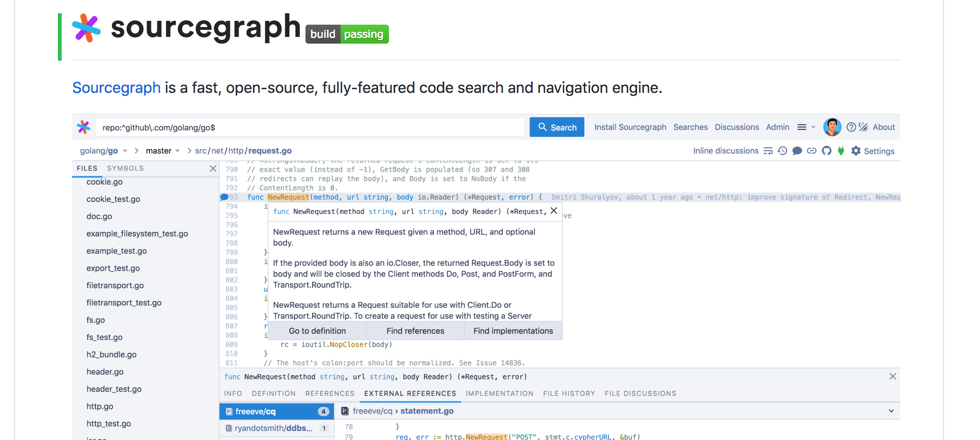The height and width of the screenshot is (440, 980).
Task: Follow the Sourcegraph link in the description
Action: [116, 88]
